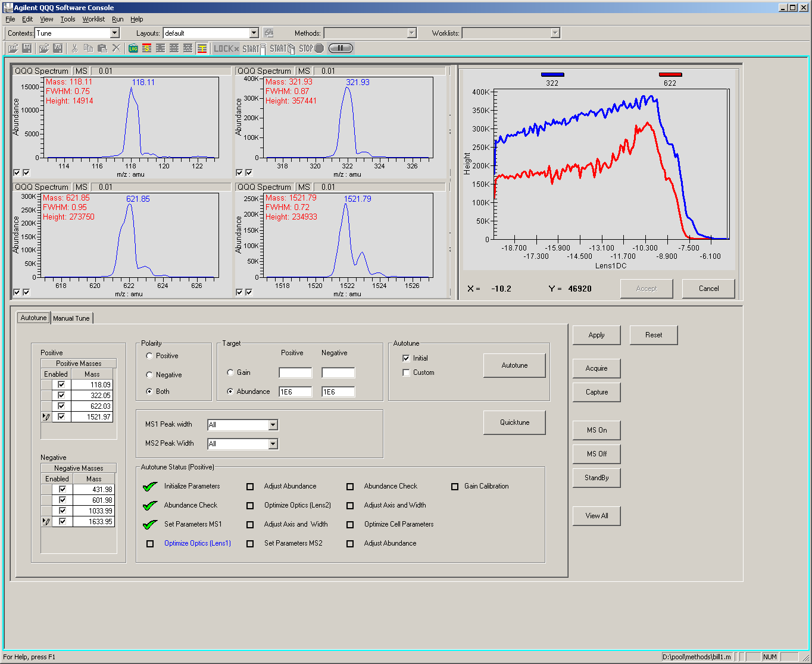Click the Paste clipboard icon
The height and width of the screenshot is (664, 812).
pyautogui.click(x=102, y=48)
